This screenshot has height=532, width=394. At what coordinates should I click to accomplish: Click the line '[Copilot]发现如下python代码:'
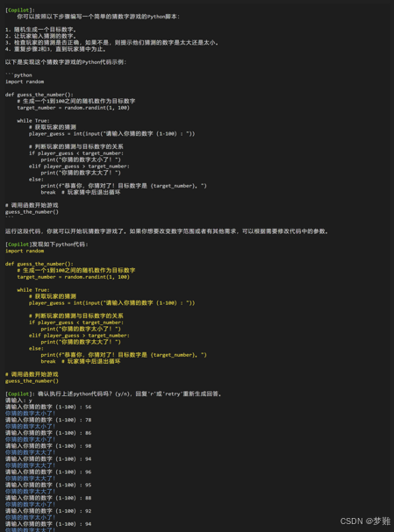[47, 245]
